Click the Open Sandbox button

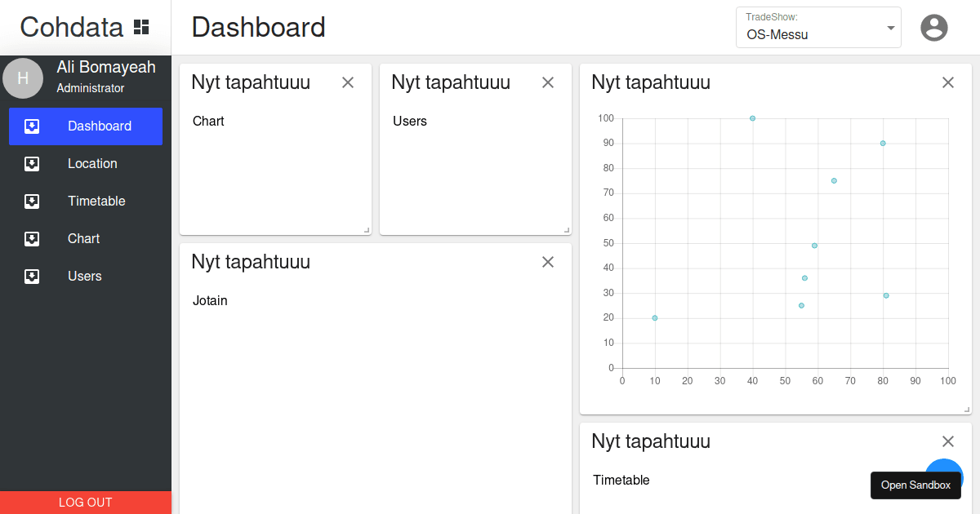pyautogui.click(x=915, y=485)
